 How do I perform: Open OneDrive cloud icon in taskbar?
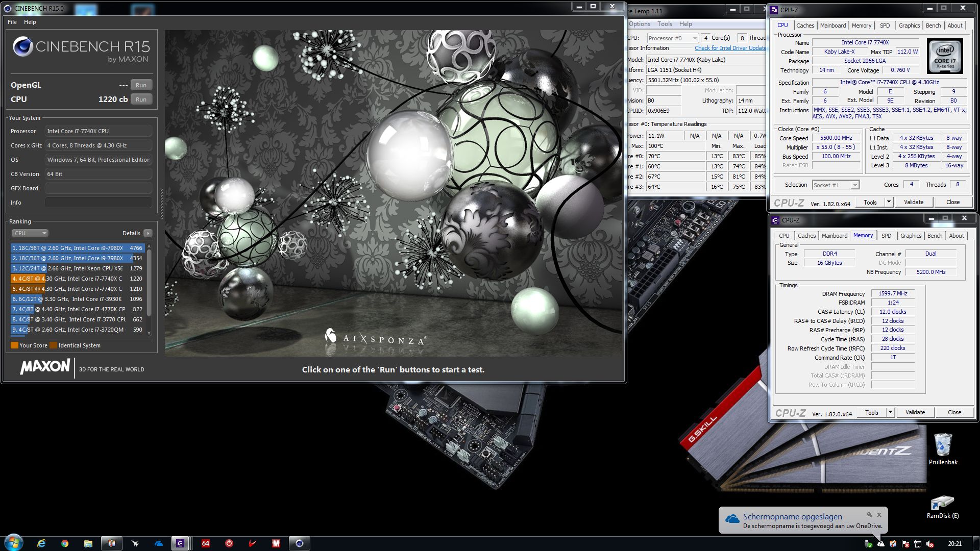coord(159,543)
